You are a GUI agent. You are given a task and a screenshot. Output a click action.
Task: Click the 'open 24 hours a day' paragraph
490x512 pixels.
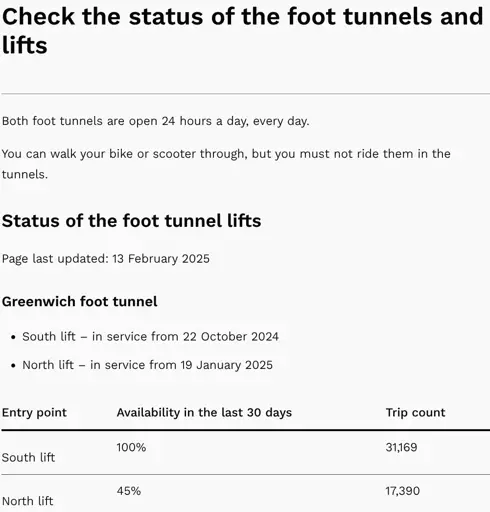(156, 121)
